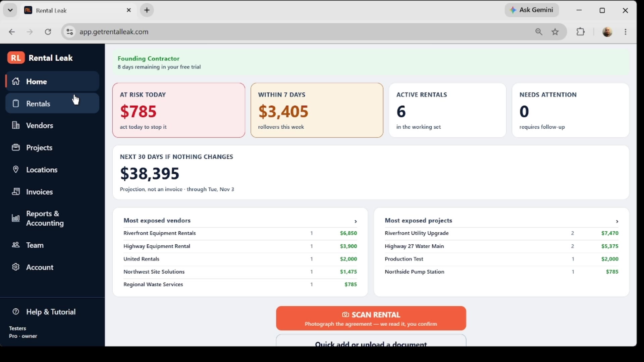Open the Team people icon
Screen dimensions: 644x362
16,245
